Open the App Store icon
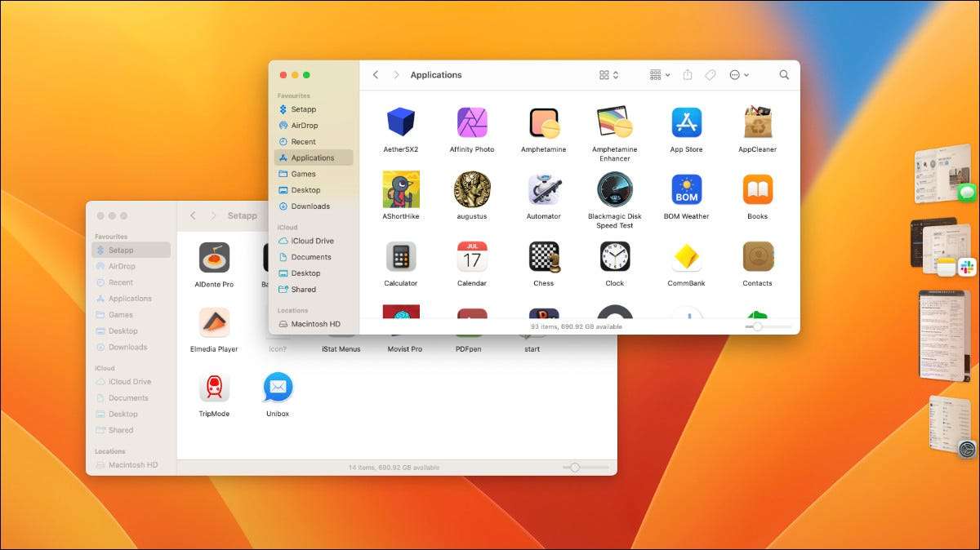Viewport: 980px width, 550px height. (x=687, y=122)
